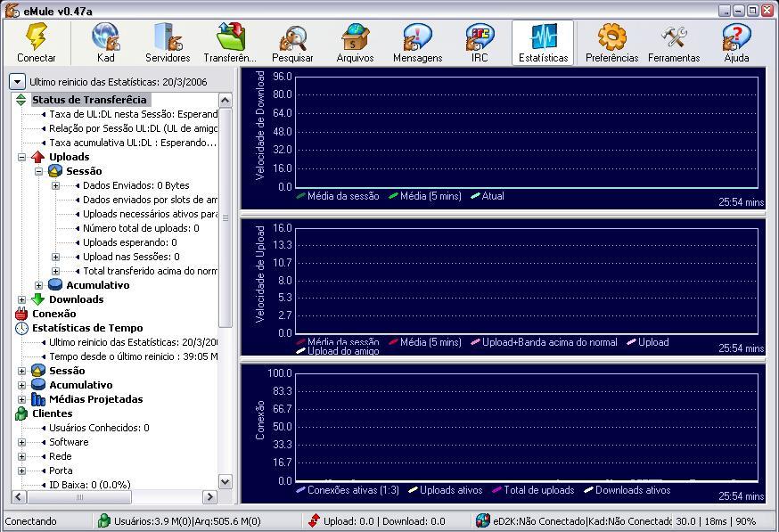Expand Acumulativo node under Uploads

tap(38, 286)
